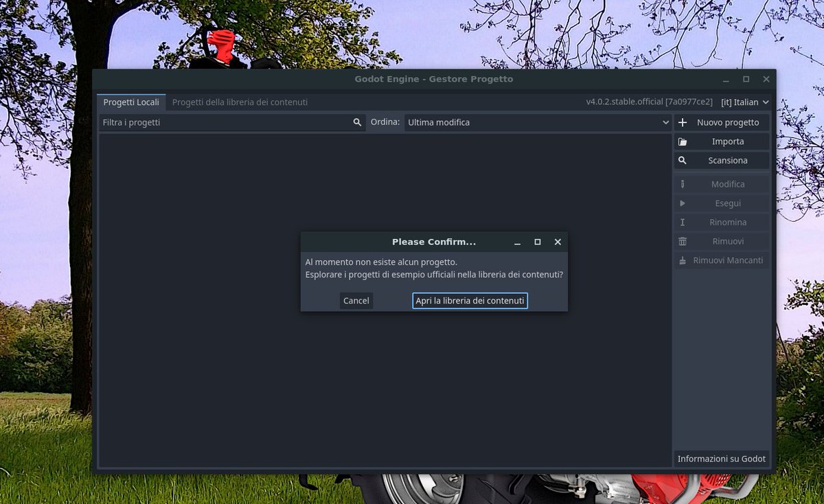Click the trash icon on the Rimuovi button
The width and height of the screenshot is (824, 504).
[x=682, y=241]
